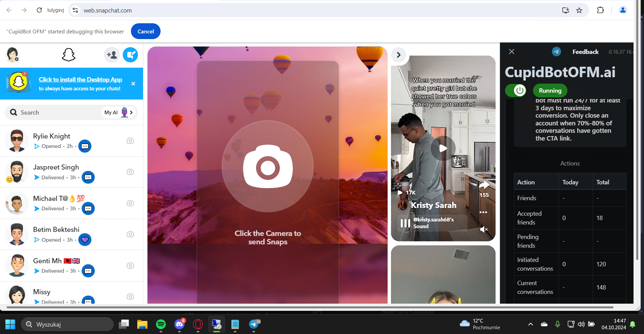Click the install Desktop App link
This screenshot has height=334, width=644.
[x=80, y=80]
